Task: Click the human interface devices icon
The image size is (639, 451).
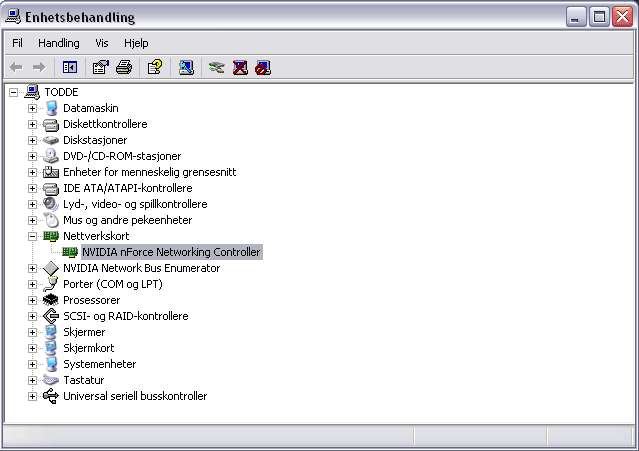Action: [51, 172]
